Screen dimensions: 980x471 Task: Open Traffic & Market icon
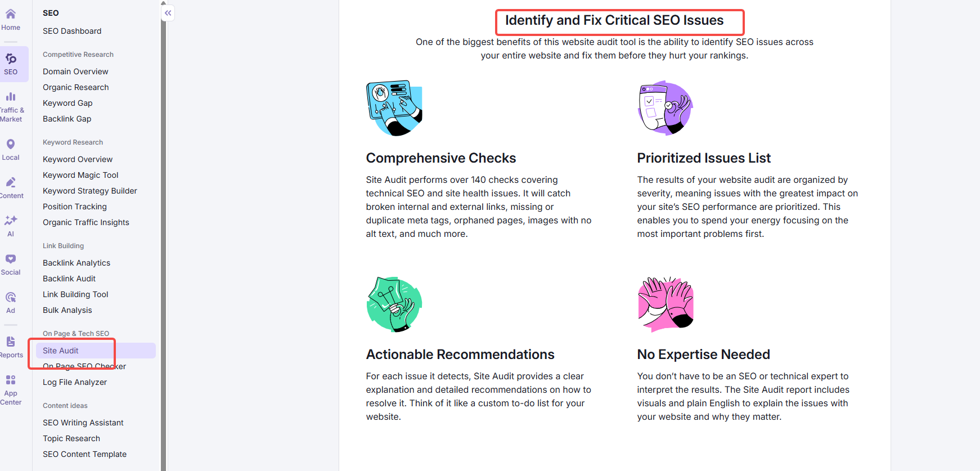pyautogui.click(x=11, y=97)
